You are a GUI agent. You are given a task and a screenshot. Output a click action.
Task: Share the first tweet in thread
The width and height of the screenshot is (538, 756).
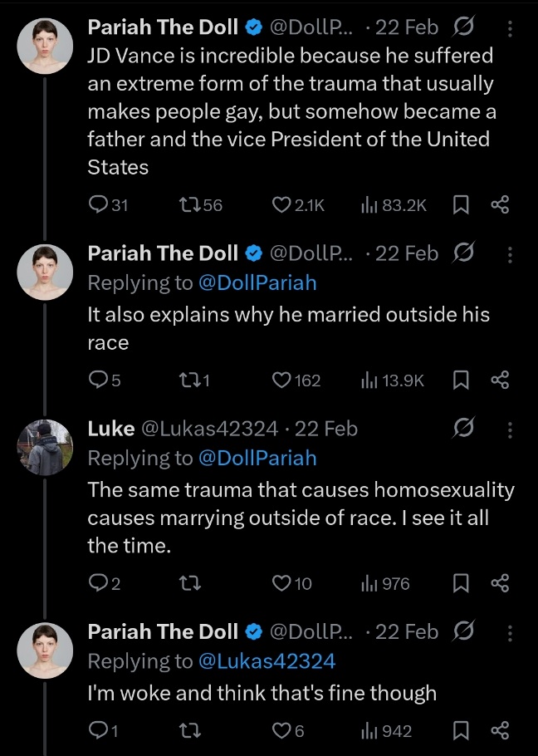pyautogui.click(x=500, y=204)
